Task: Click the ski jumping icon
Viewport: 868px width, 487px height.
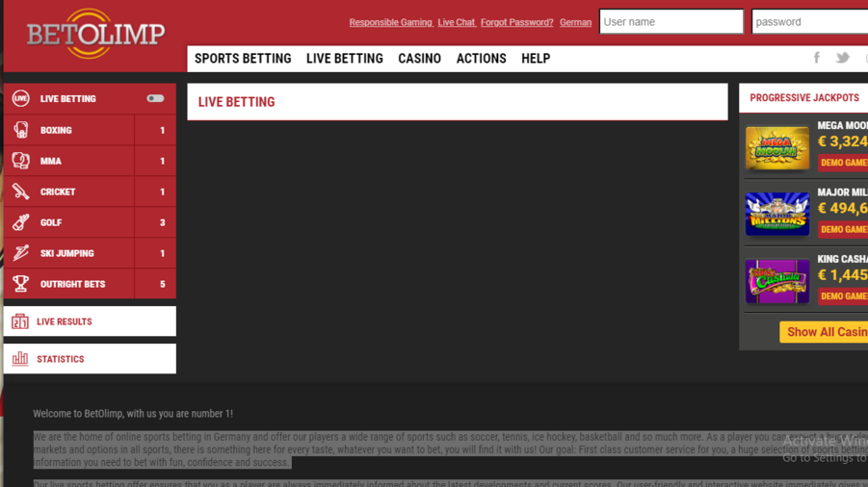Action: pos(20,253)
